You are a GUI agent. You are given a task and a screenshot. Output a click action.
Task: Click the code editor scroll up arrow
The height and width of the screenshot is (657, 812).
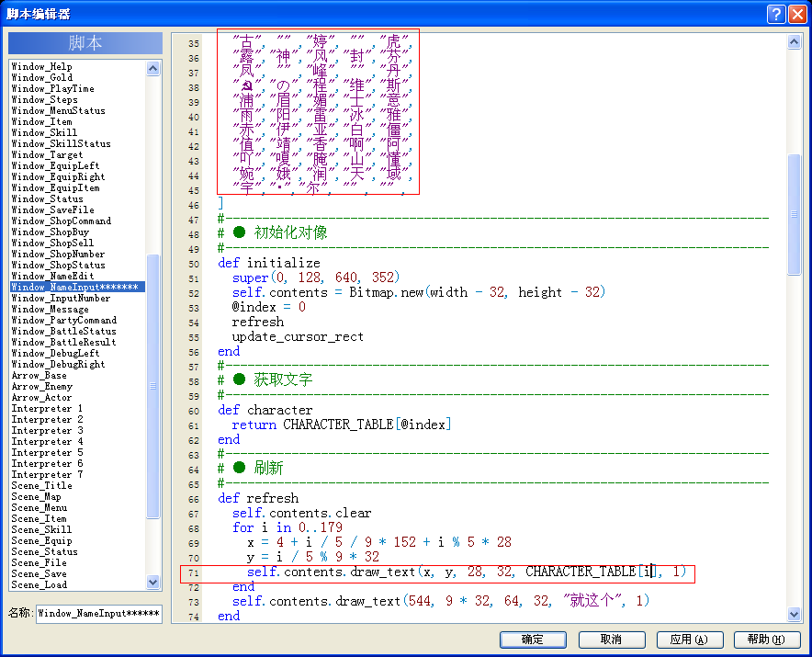point(794,42)
